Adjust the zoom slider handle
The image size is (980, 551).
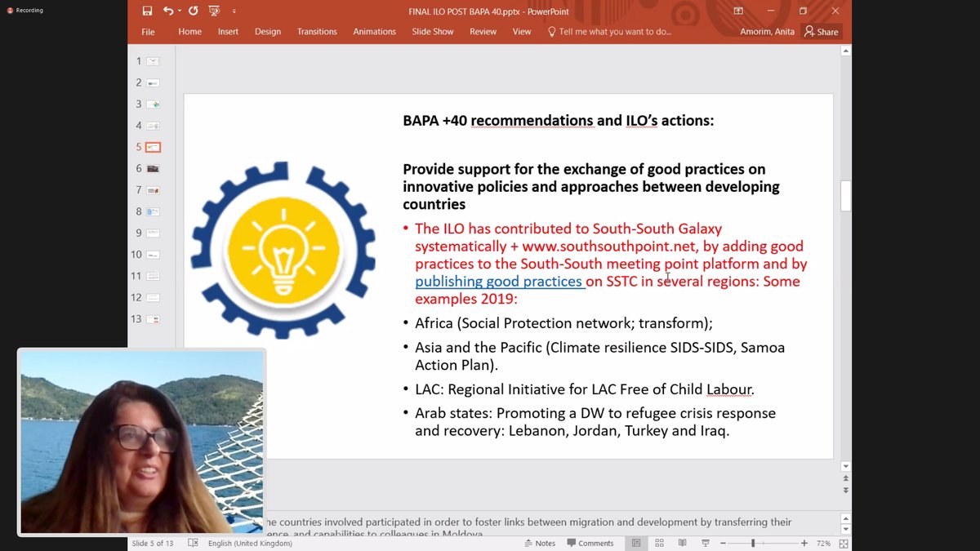coord(753,543)
